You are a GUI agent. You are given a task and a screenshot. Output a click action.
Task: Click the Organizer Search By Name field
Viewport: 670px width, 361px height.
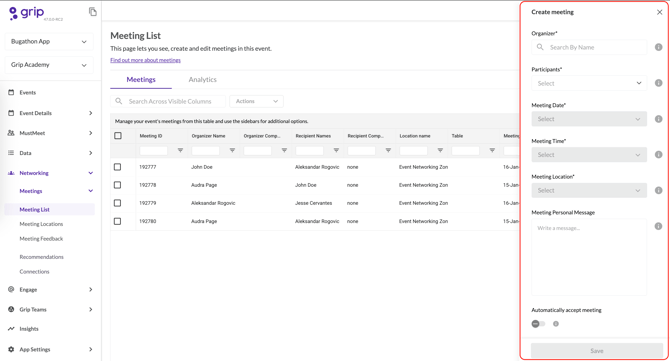tap(589, 47)
